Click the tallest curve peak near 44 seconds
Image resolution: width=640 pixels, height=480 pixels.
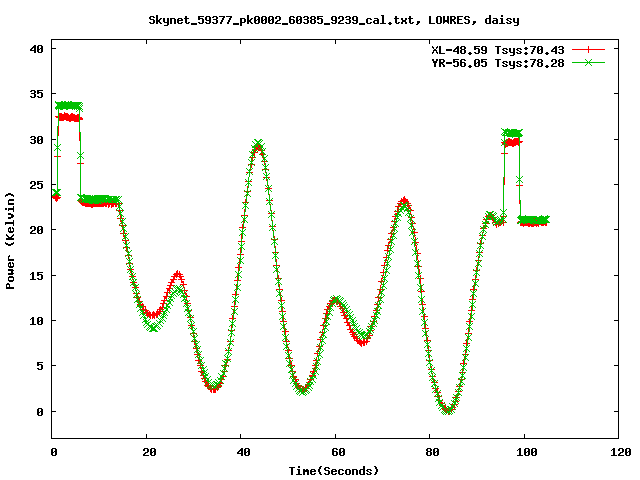click(x=258, y=145)
